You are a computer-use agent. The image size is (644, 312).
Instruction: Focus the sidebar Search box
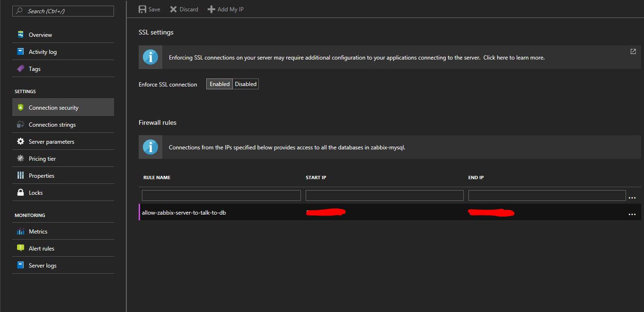point(63,11)
